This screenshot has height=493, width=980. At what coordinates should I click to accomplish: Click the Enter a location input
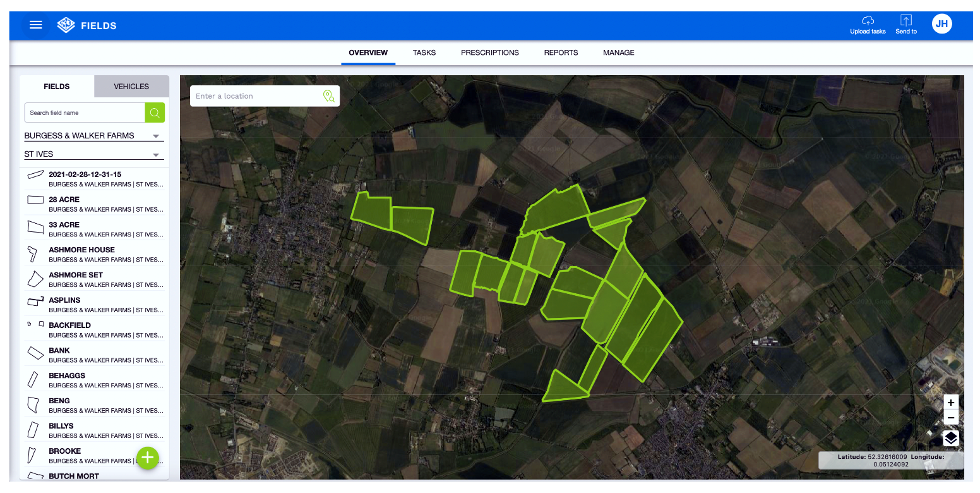point(255,96)
